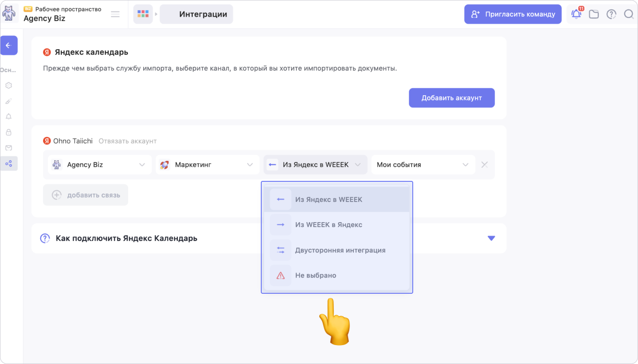
Task: Open the Agency Biz workspace dropdown
Action: pos(99,165)
